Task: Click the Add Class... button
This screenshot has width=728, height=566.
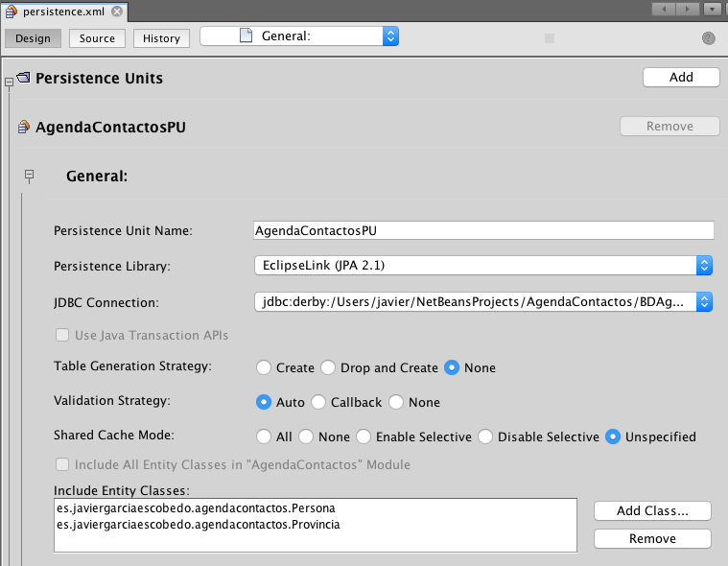Action: coord(652,510)
